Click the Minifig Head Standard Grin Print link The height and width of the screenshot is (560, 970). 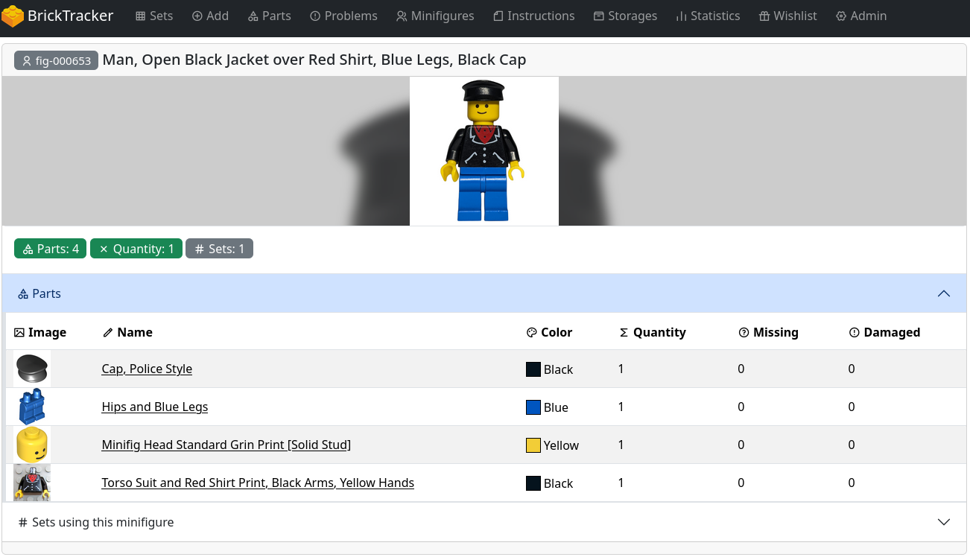[226, 445]
